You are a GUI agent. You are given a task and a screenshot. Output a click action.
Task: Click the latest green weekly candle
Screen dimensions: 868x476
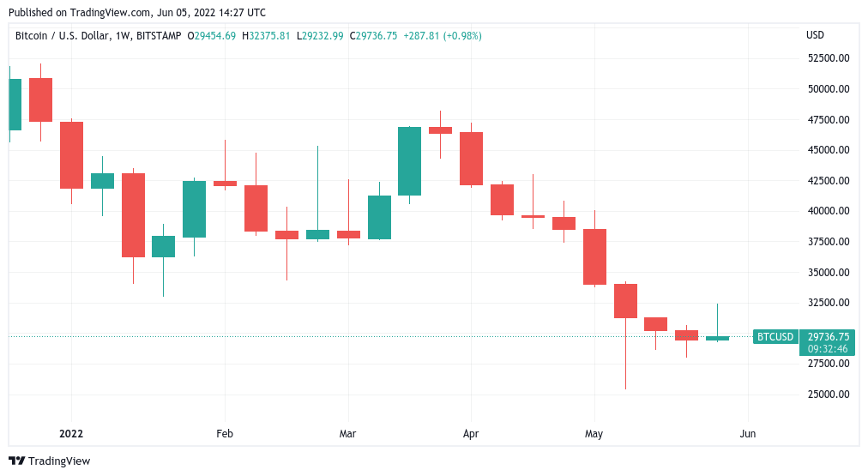pyautogui.click(x=717, y=338)
